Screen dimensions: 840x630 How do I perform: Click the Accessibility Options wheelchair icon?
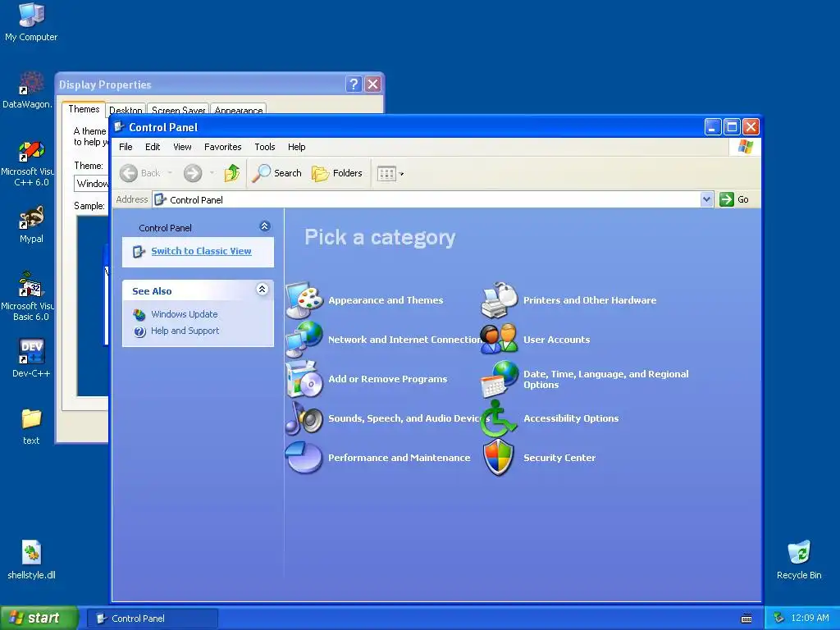coord(498,418)
